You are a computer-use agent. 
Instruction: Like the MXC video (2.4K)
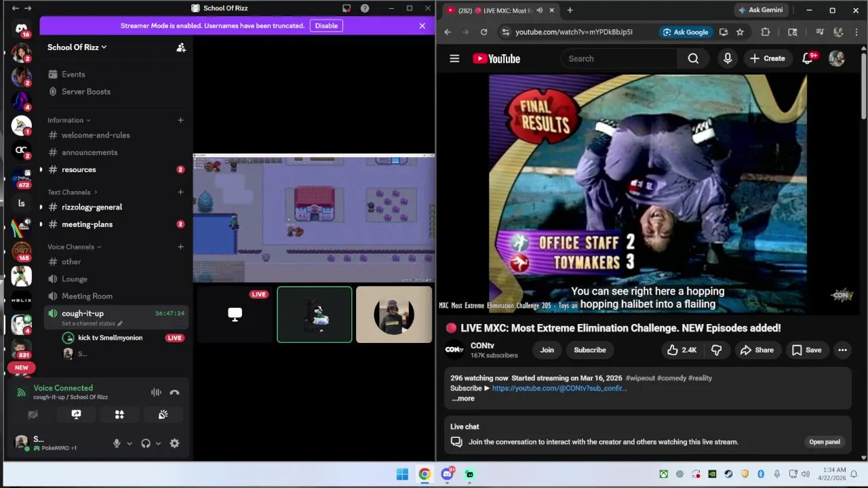point(682,350)
